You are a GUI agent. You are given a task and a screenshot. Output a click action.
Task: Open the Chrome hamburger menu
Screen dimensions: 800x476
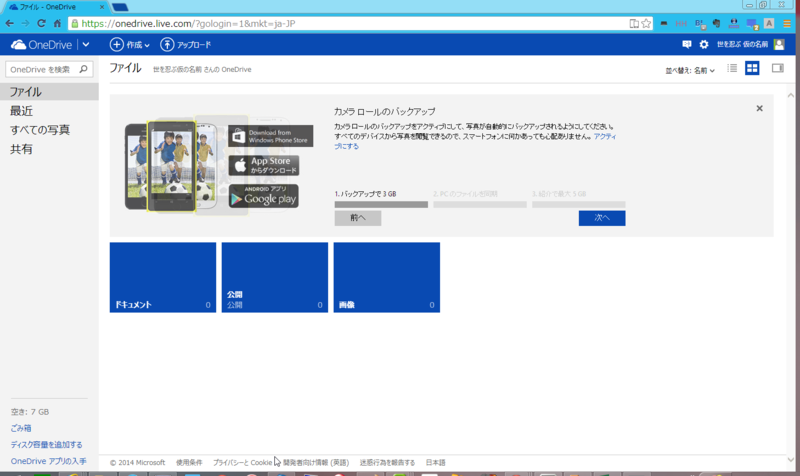click(x=788, y=23)
